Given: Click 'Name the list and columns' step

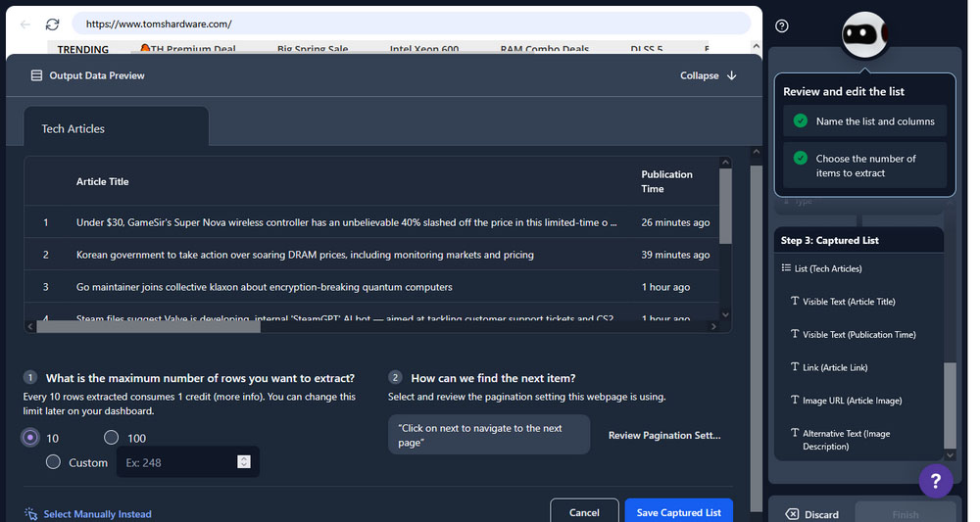Looking at the screenshot, I should coord(865,121).
